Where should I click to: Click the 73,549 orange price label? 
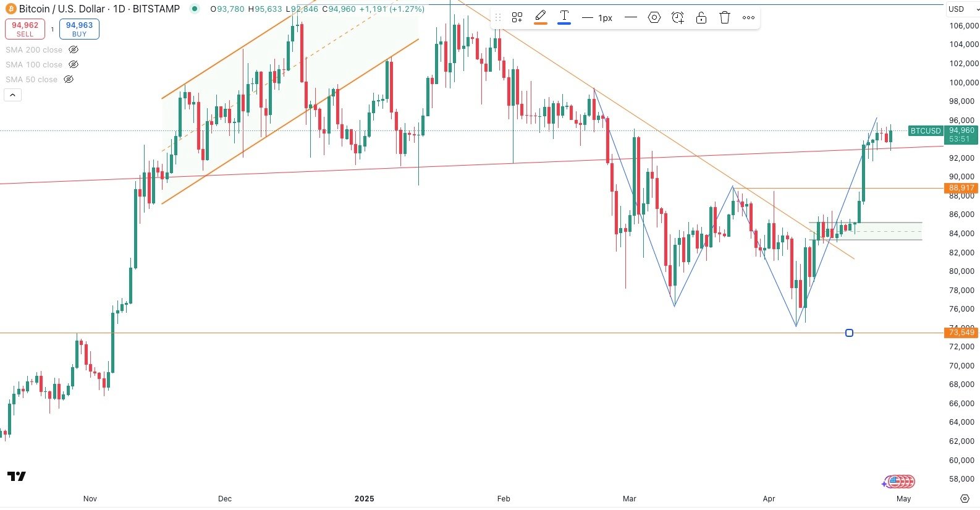pyautogui.click(x=961, y=333)
